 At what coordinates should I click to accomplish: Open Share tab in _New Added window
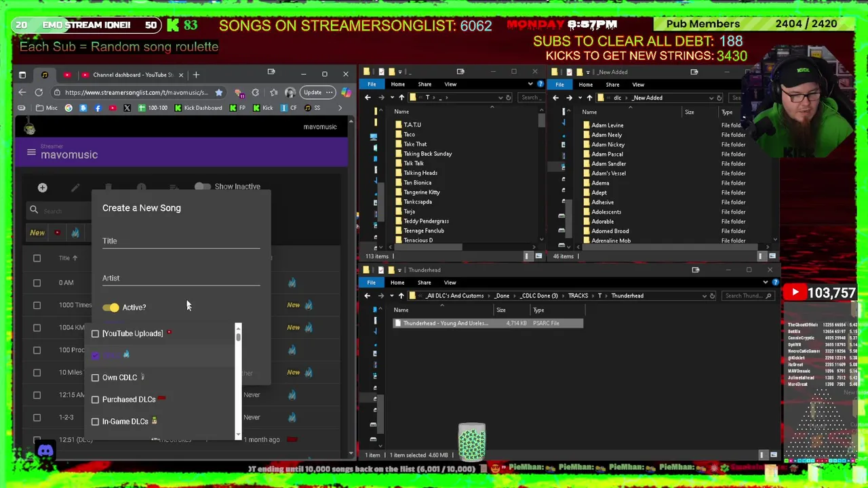point(612,85)
